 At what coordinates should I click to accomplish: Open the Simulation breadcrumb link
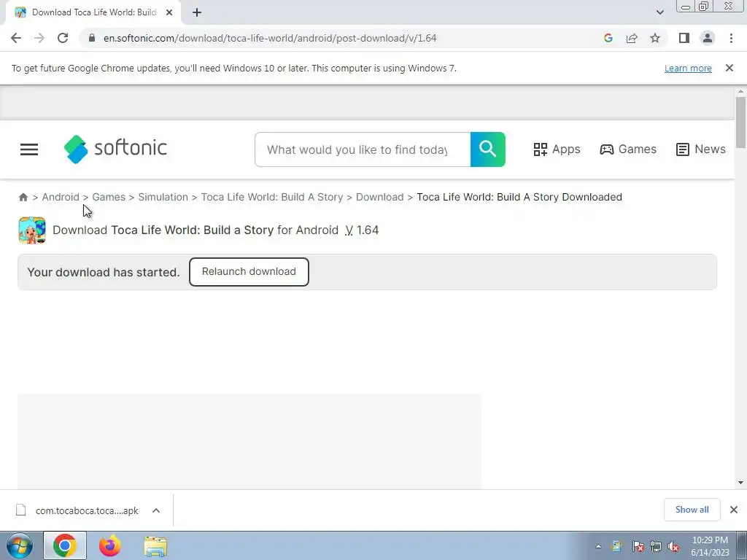(x=163, y=197)
